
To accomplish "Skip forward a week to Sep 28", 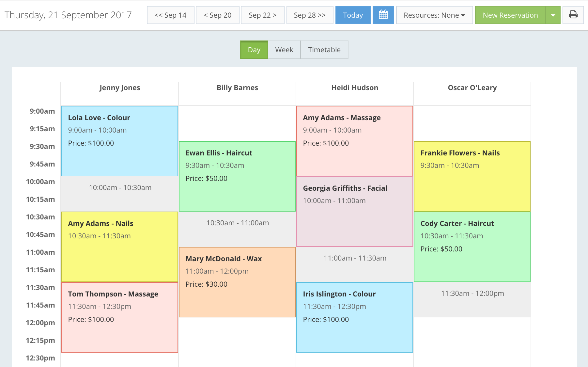I will (310, 15).
